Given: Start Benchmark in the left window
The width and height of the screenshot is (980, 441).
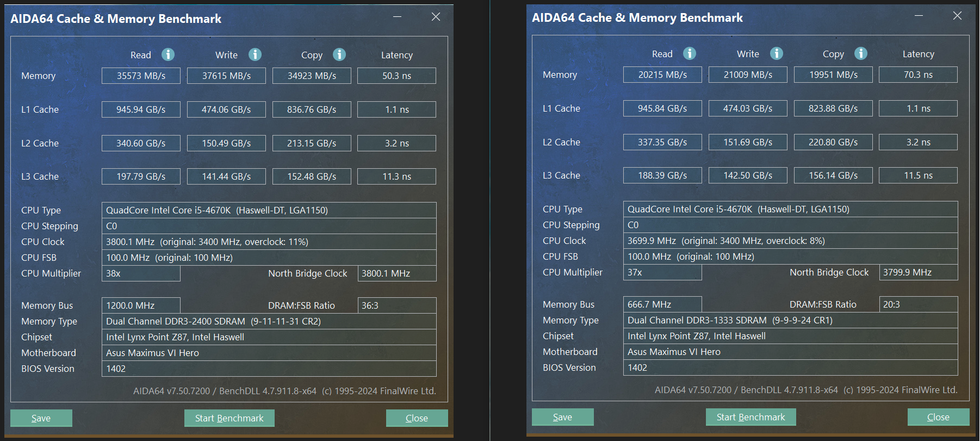Looking at the screenshot, I should click(x=230, y=418).
